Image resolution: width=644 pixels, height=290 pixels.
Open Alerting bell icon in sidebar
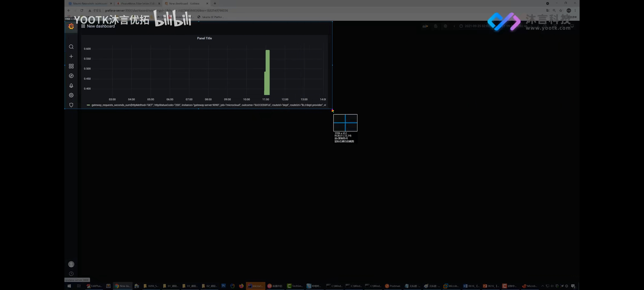[71, 85]
